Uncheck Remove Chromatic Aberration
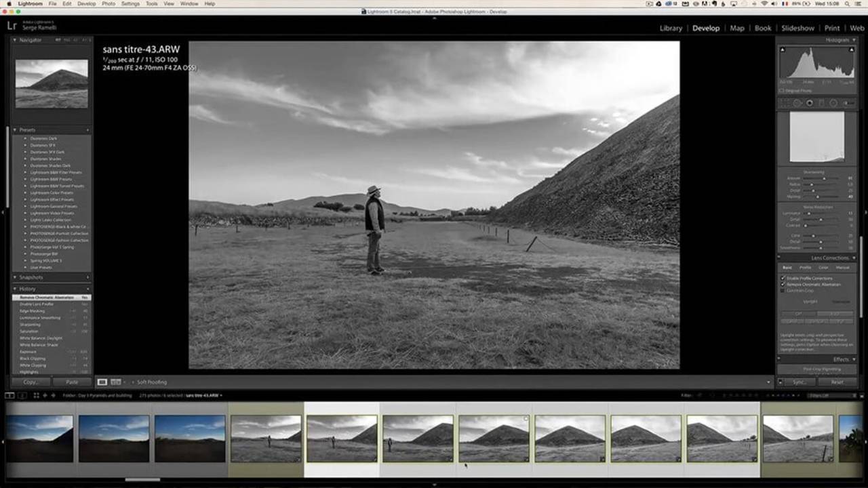868x488 pixels. pyautogui.click(x=783, y=285)
